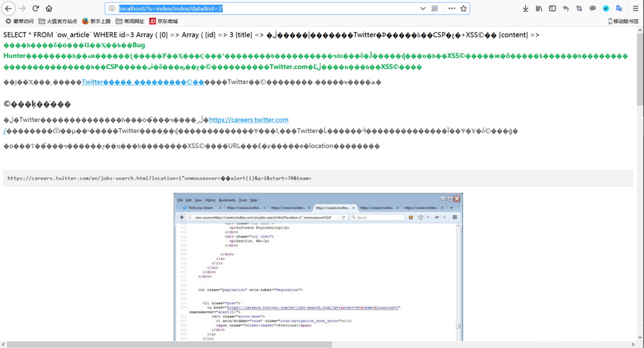Follow the careers.twitter.com link
The image size is (644, 348).
click(248, 120)
